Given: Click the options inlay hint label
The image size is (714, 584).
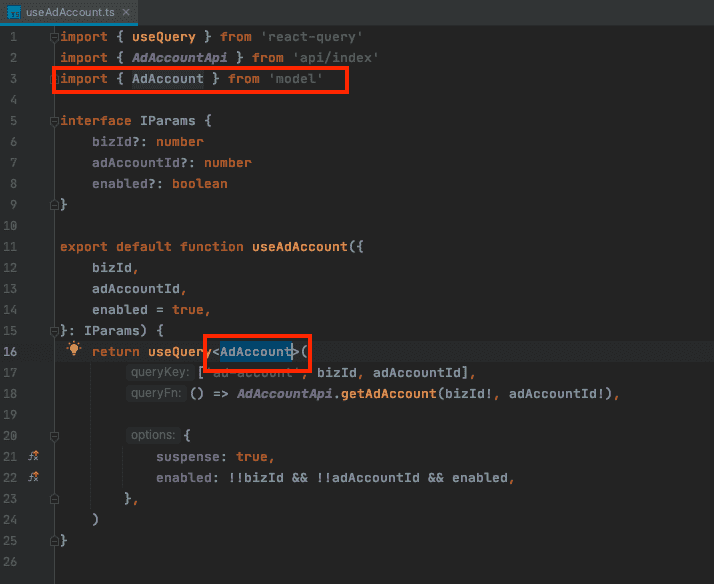Looking at the screenshot, I should 153,436.
